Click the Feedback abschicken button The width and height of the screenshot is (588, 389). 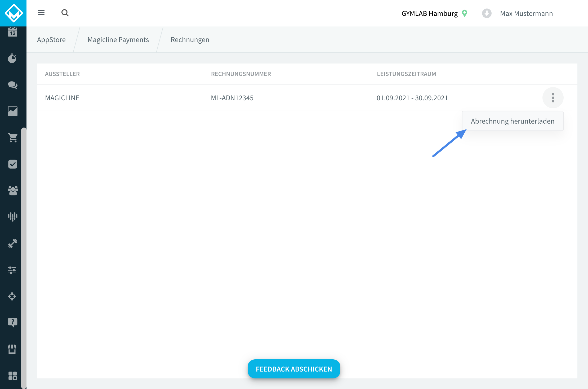(294, 369)
